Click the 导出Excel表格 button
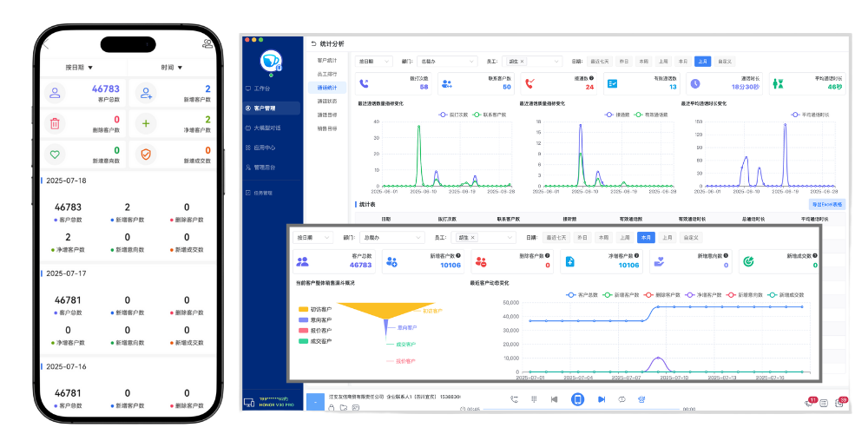 pos(825,204)
